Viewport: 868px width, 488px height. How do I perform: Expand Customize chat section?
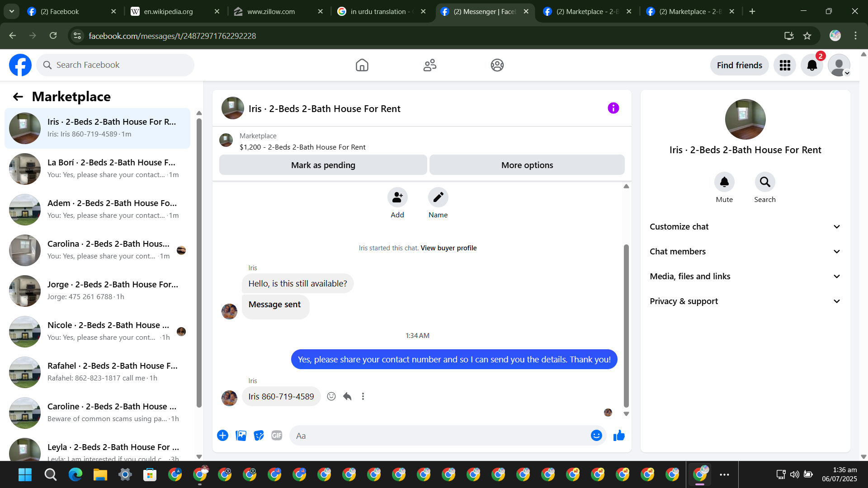click(x=745, y=227)
